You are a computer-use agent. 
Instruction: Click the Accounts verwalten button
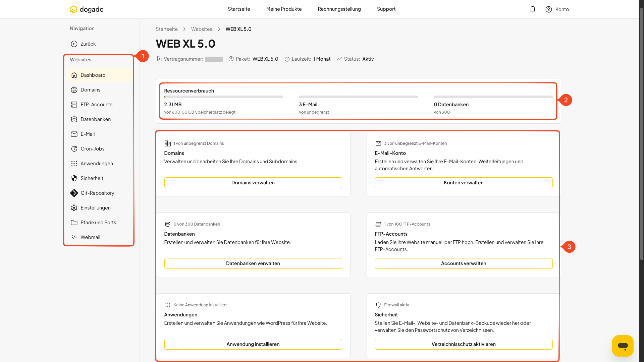[x=464, y=263]
